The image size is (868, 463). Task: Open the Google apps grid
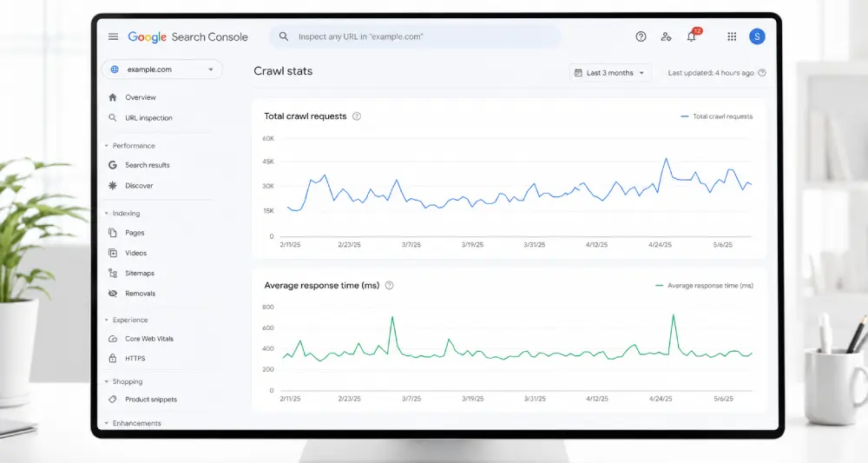(x=732, y=36)
